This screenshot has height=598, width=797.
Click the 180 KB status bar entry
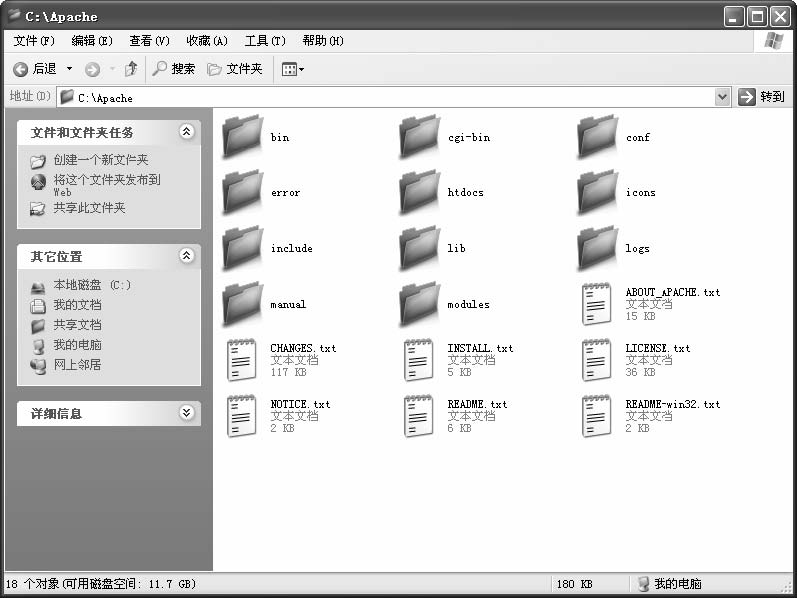coord(574,584)
